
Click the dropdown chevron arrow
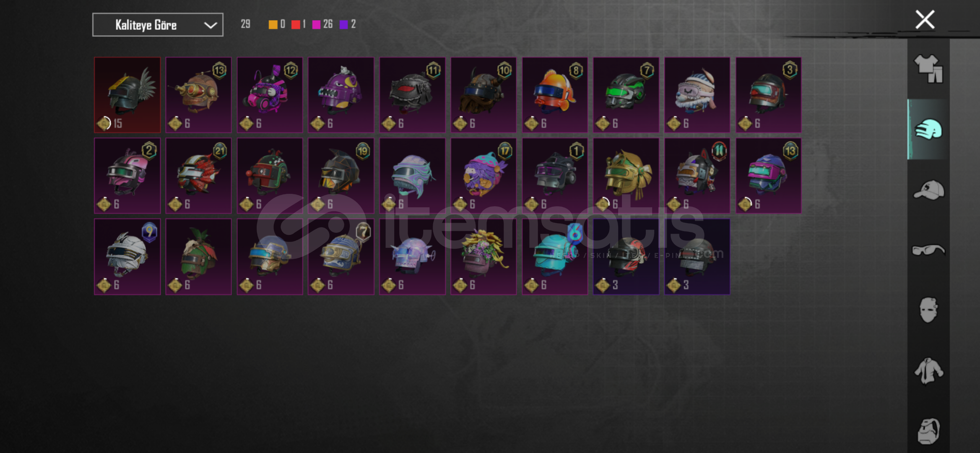[211, 25]
